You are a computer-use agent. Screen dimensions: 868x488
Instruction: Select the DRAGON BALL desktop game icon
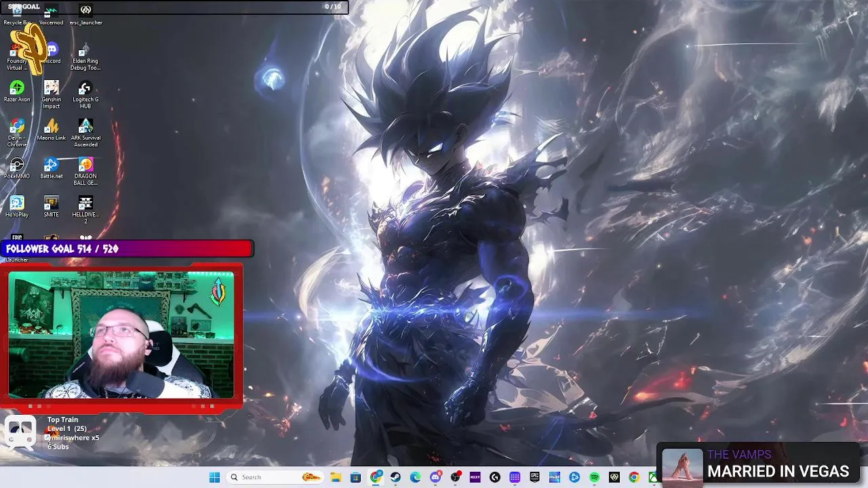click(x=85, y=172)
